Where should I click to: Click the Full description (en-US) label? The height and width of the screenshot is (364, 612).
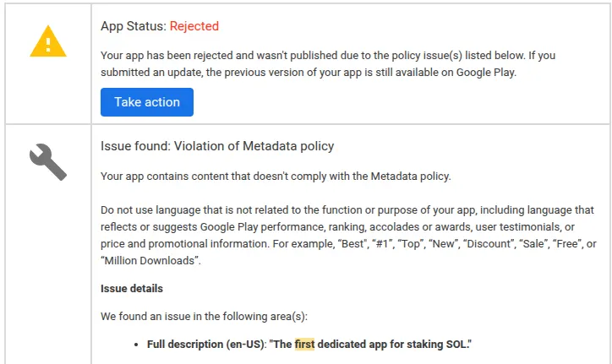pos(205,345)
